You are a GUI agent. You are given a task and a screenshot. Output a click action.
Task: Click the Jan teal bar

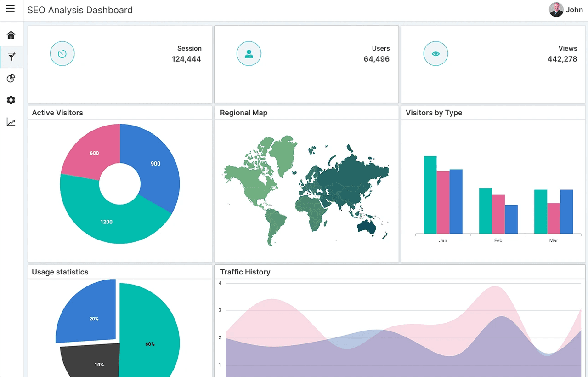pos(430,195)
